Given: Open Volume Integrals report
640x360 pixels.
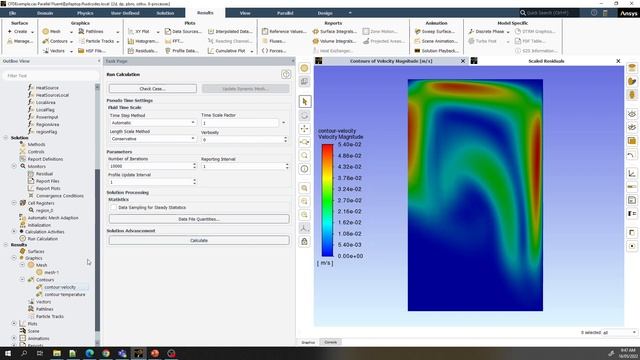Looking at the screenshot, I should point(334,41).
